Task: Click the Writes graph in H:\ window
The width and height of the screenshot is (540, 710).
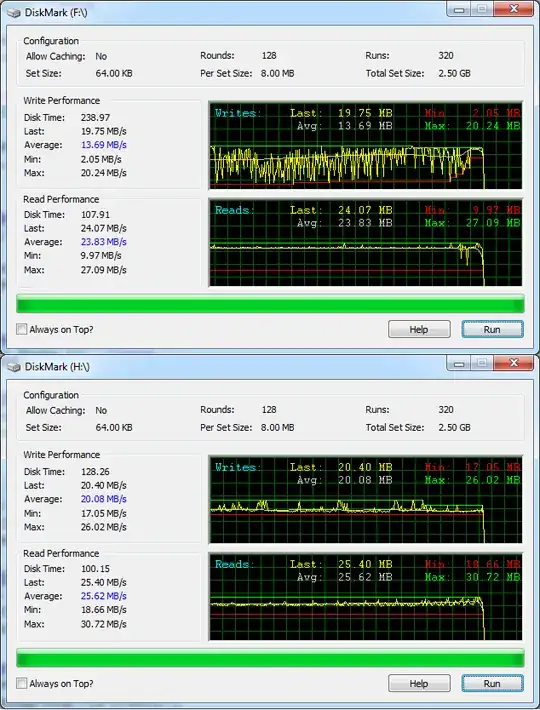Action: (366, 499)
